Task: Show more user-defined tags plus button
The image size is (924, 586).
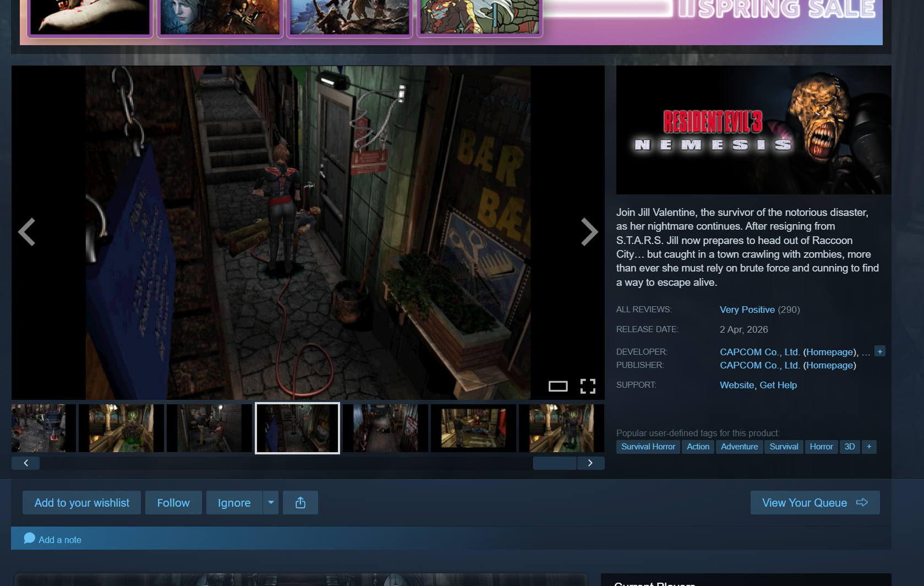Action: tap(869, 447)
